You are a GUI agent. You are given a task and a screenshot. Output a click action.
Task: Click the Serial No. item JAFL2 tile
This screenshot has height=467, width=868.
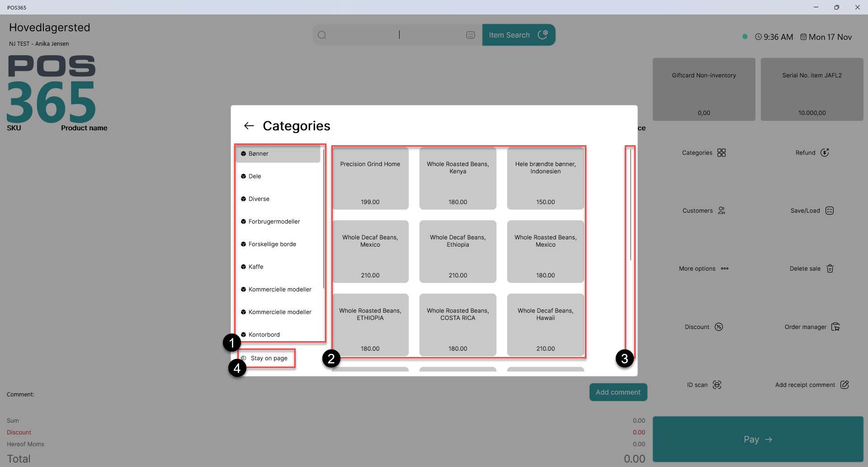pos(812,89)
